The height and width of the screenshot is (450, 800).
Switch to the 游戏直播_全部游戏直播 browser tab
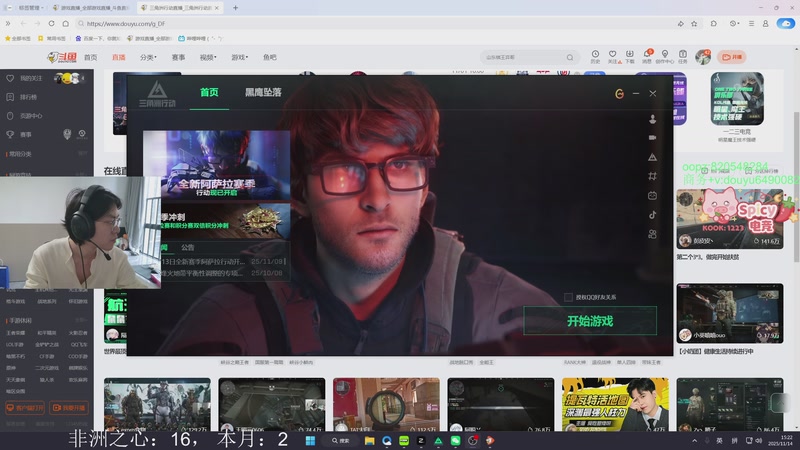[92, 8]
